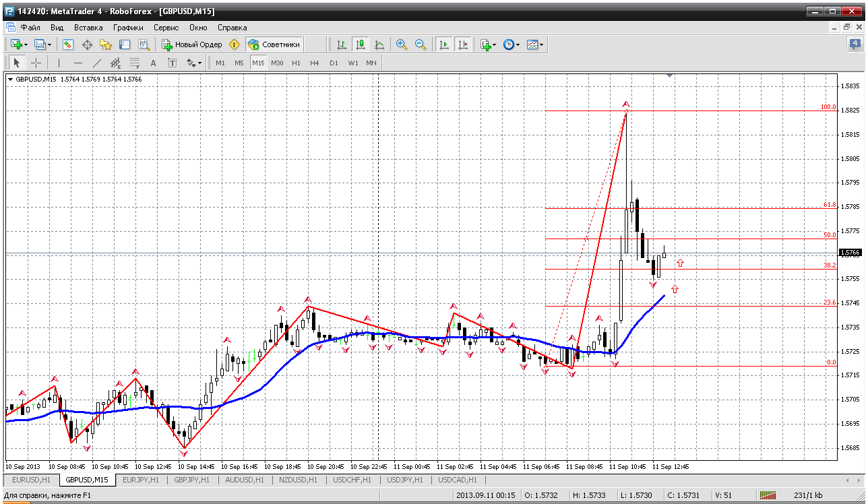
Task: Select the M1 timeframe
Action: (x=220, y=63)
